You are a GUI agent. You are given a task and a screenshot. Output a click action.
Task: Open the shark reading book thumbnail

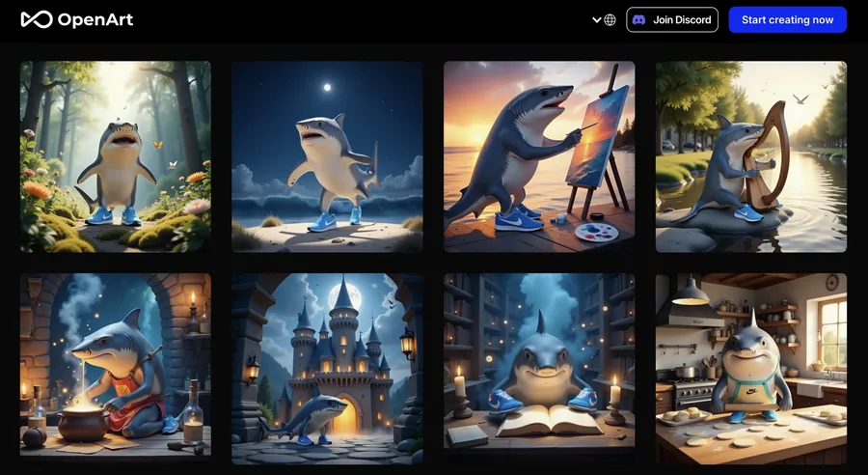click(539, 369)
